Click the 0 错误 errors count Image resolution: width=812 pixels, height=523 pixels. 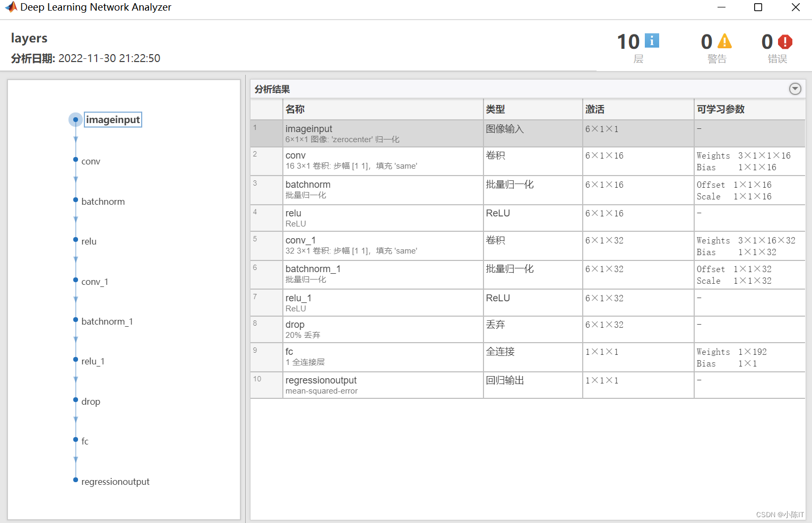767,42
